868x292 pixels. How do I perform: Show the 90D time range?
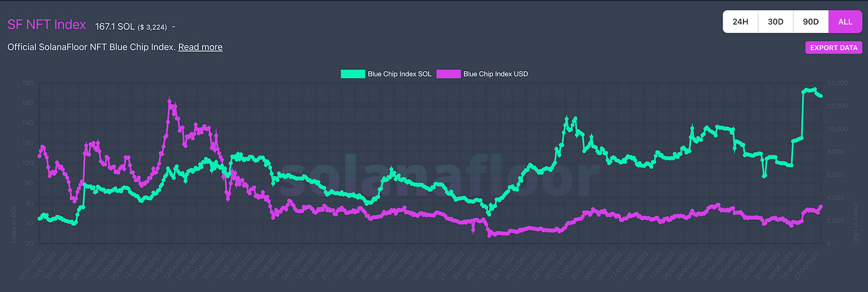pyautogui.click(x=810, y=22)
